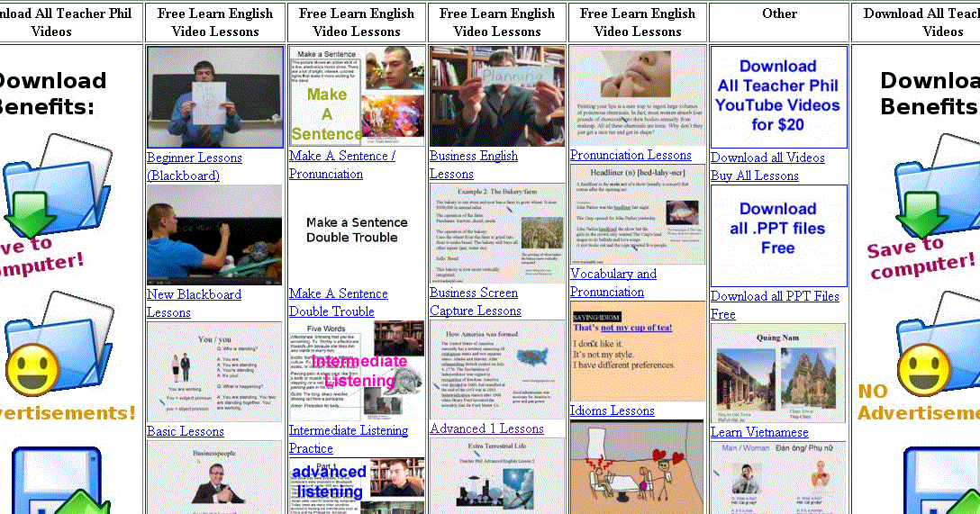Click the Other column header
Screen dimensions: 980x514
coord(779,14)
